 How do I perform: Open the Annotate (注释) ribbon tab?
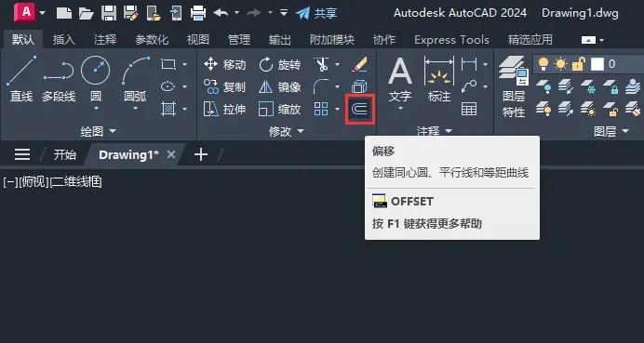[105, 40]
